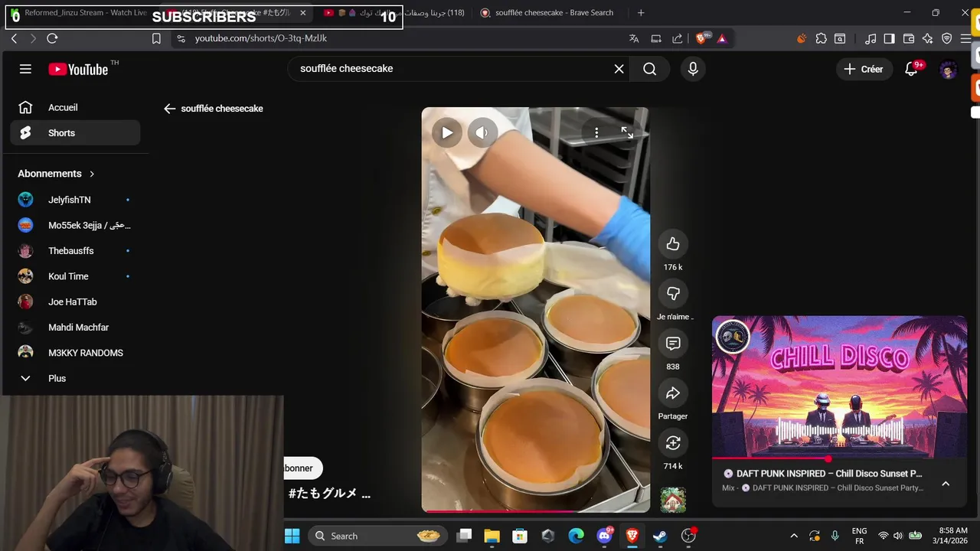Screen dimensions: 980x551
Task: Open Discord from taskbar
Action: pos(604,536)
